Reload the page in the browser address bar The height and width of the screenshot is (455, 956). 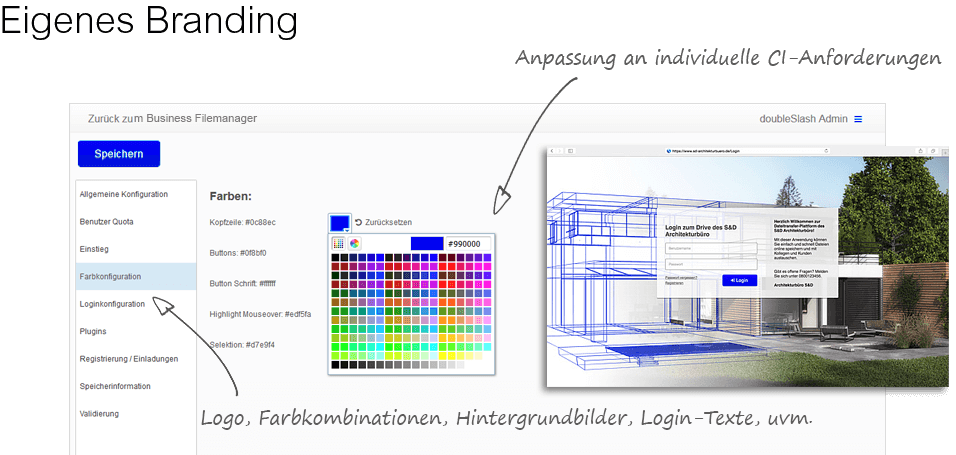[x=826, y=150]
